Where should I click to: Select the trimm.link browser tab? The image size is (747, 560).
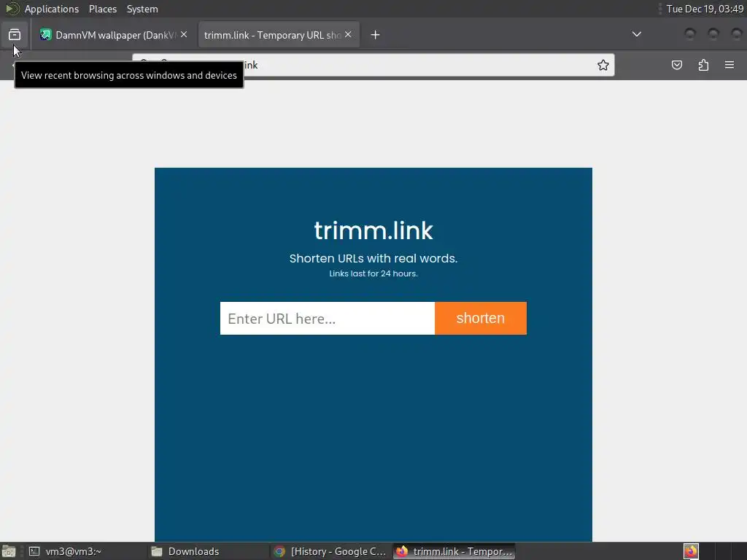tap(279, 35)
